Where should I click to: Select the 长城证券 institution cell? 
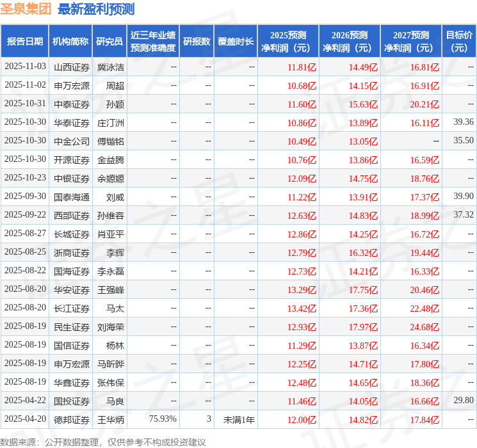coord(72,234)
